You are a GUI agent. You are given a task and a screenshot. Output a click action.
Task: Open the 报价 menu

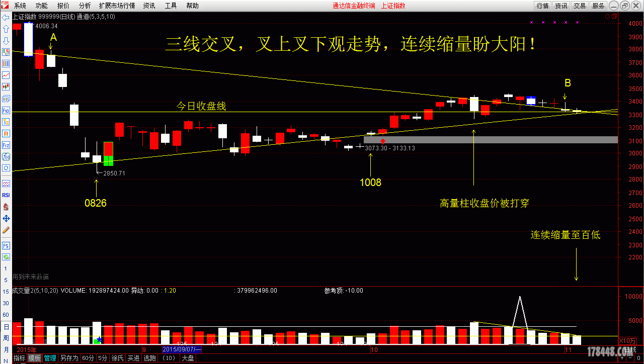click(63, 6)
